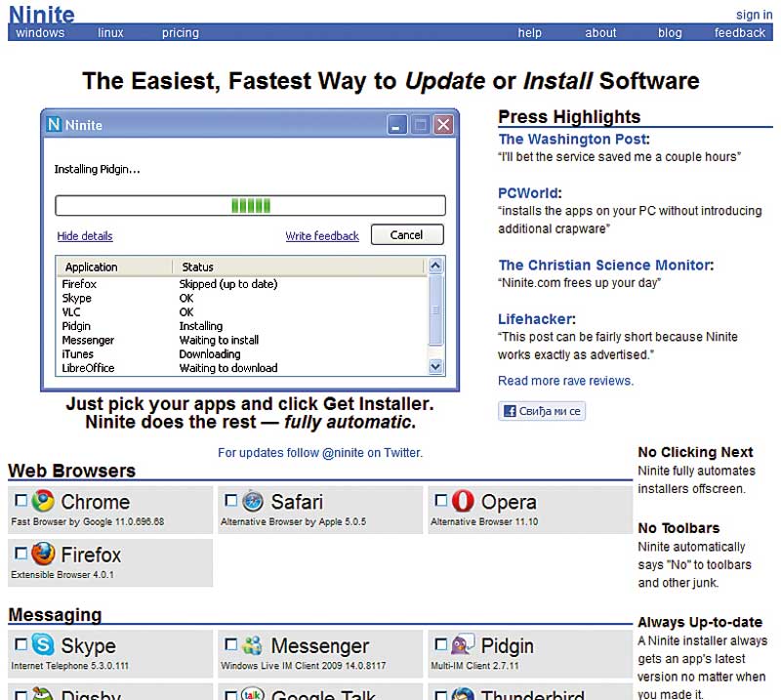The width and height of the screenshot is (781, 700).
Task: Open the Lifehacker review link
Action: 535,319
